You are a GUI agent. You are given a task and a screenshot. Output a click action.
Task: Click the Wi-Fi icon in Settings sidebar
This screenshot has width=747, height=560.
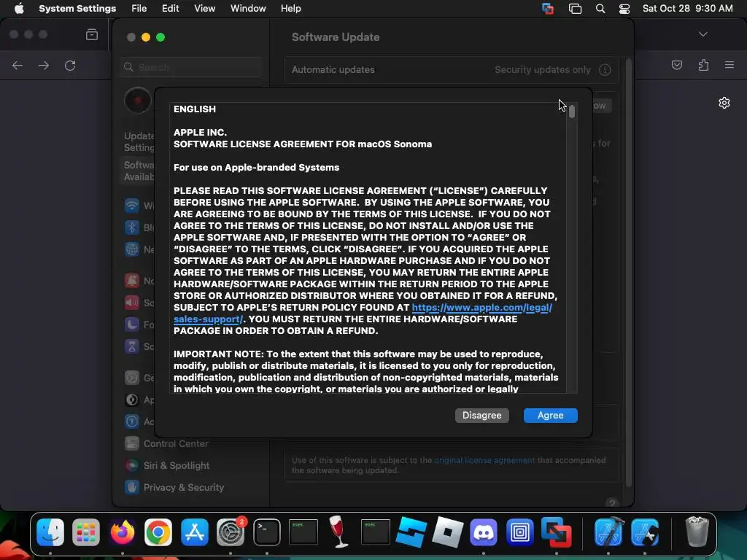132,206
